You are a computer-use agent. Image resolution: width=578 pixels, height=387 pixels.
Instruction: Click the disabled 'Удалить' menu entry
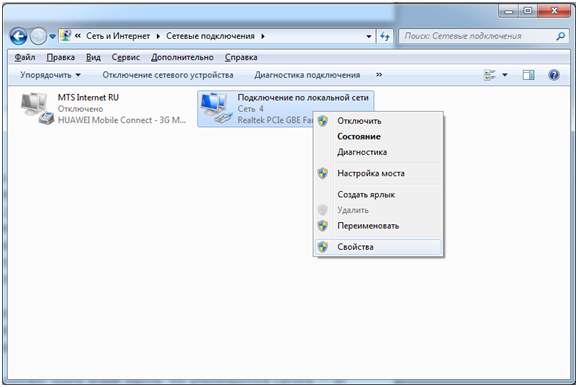click(378, 210)
